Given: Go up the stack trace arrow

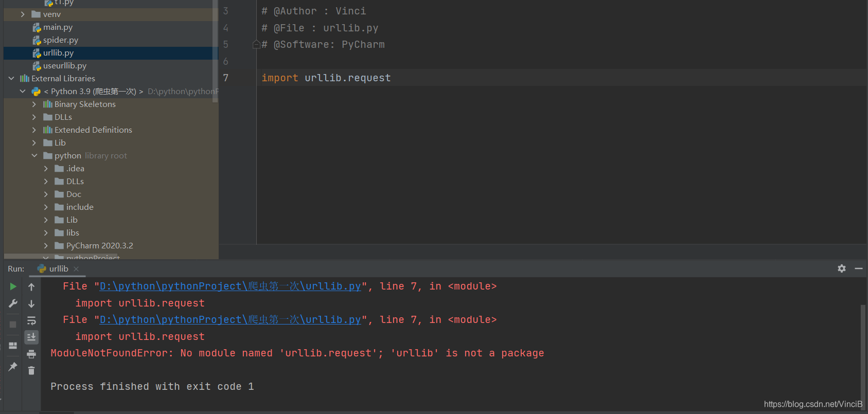Looking at the screenshot, I should pos(31,286).
